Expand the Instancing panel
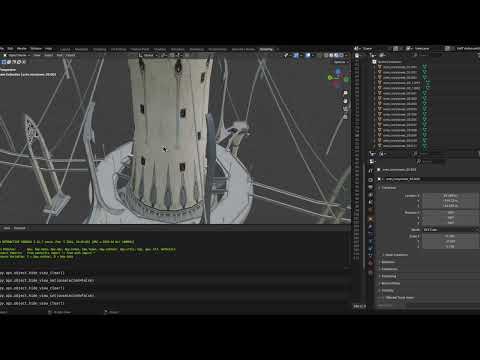480x360 pixels. click(x=388, y=276)
